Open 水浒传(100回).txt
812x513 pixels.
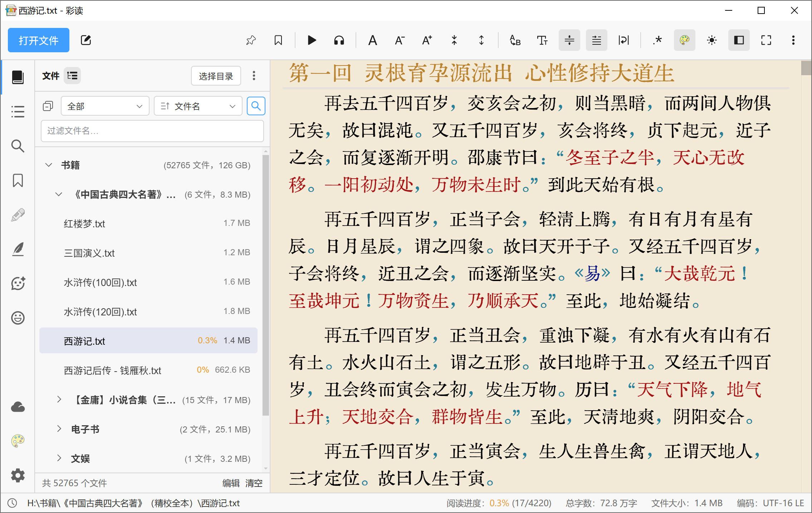tap(148, 282)
